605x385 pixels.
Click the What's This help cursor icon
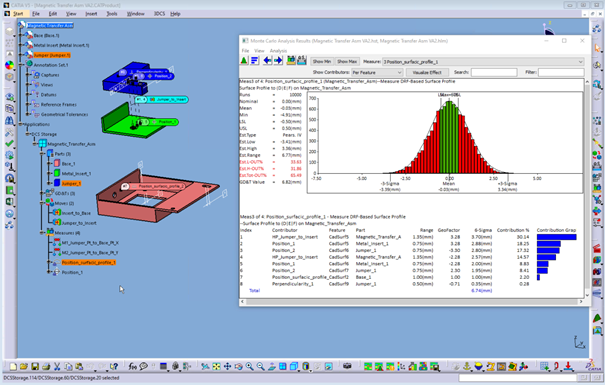pos(114,366)
